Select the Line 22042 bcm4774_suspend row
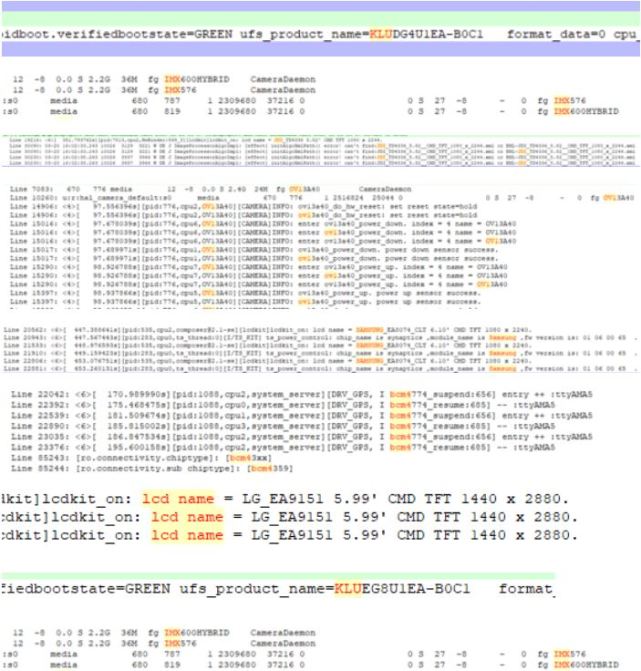 (x=302, y=395)
